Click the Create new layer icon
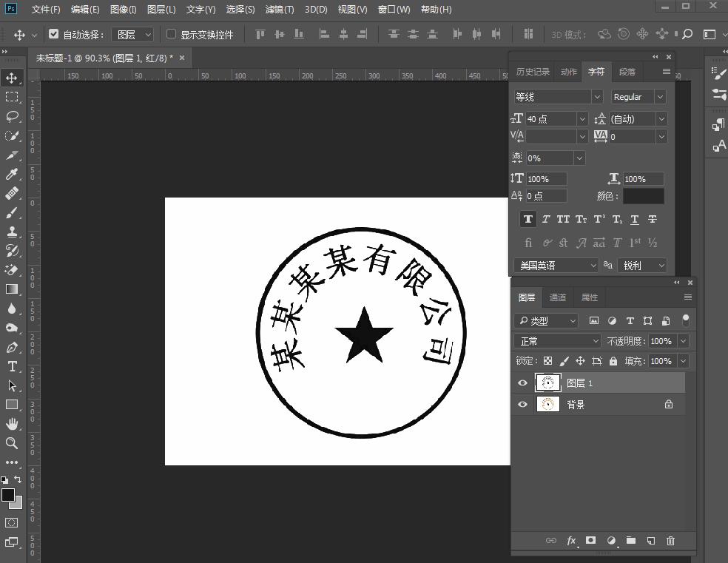 click(x=650, y=541)
